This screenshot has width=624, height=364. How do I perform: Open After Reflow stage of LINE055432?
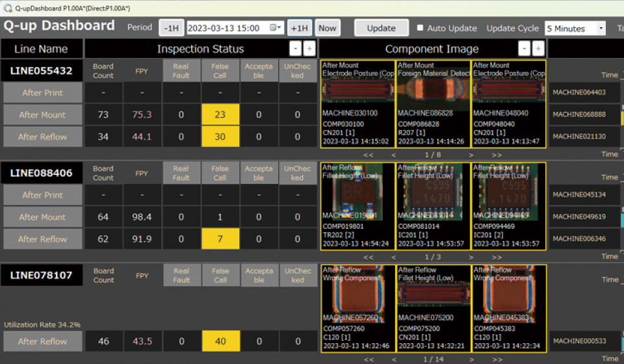[43, 136]
